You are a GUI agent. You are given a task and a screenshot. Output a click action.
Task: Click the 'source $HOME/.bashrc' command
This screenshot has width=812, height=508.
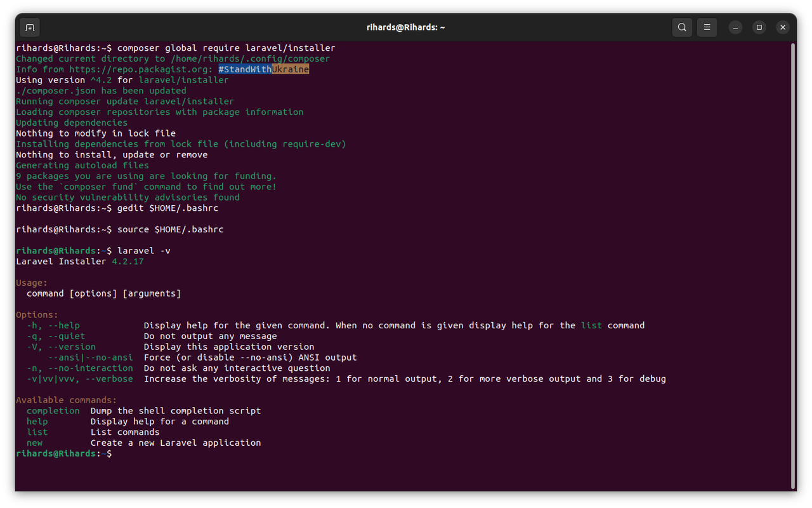coord(171,229)
